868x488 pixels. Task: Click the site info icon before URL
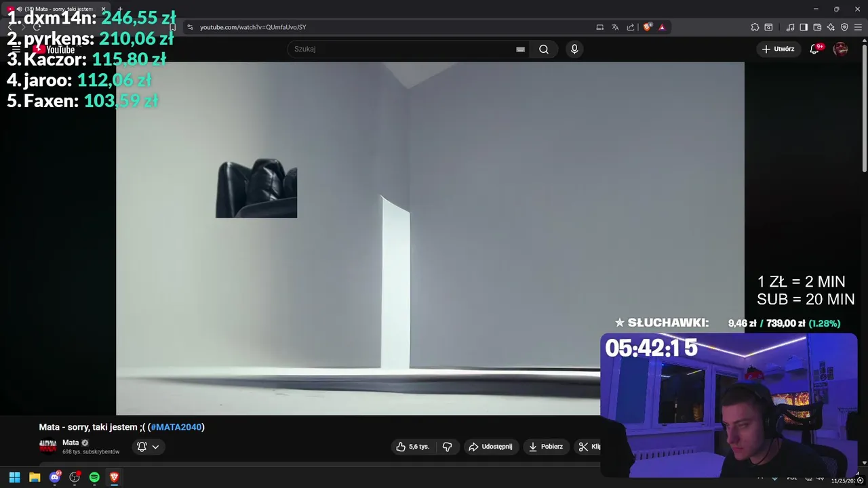[x=190, y=27]
